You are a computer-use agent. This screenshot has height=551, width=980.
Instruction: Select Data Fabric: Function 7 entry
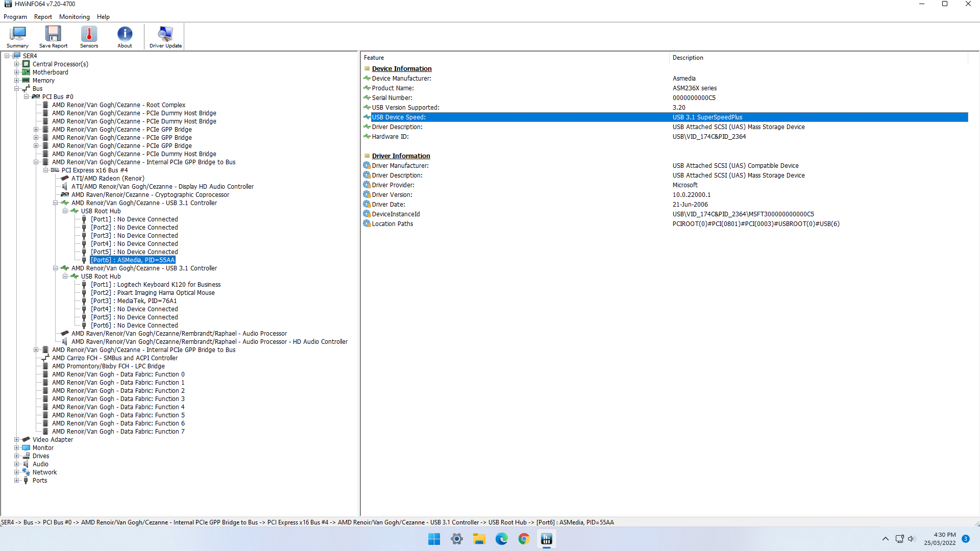(x=118, y=431)
